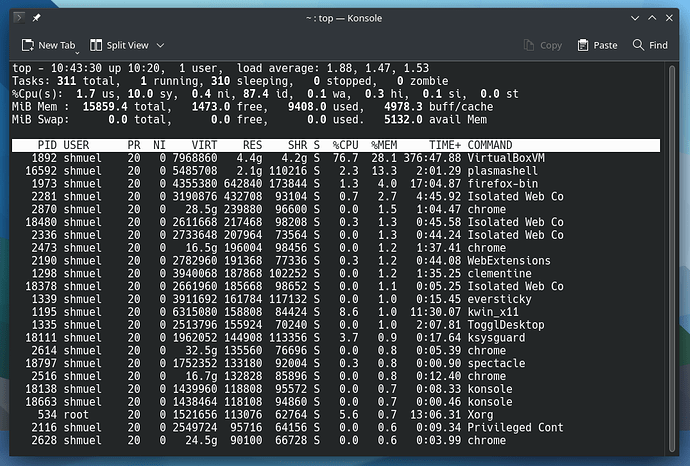The width and height of the screenshot is (690, 466).
Task: Click the Paste toolbar button
Action: (597, 45)
